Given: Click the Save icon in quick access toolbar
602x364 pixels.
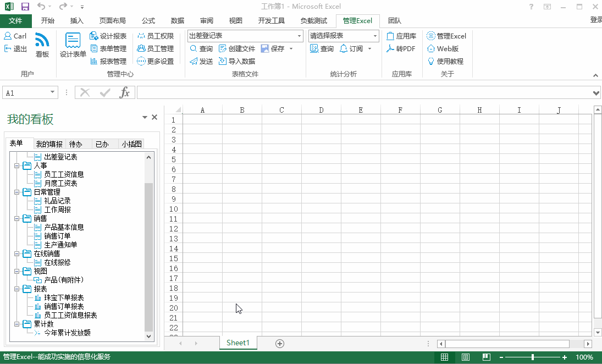Looking at the screenshot, I should click(25, 7).
